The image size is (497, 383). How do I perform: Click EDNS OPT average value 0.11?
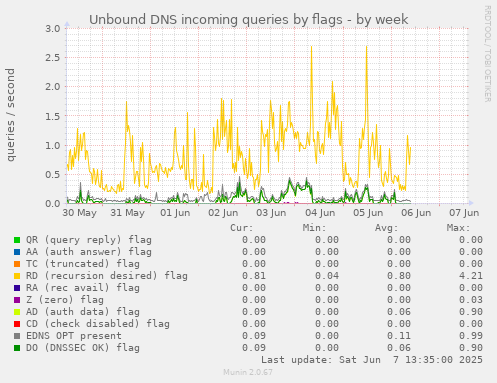pos(399,336)
